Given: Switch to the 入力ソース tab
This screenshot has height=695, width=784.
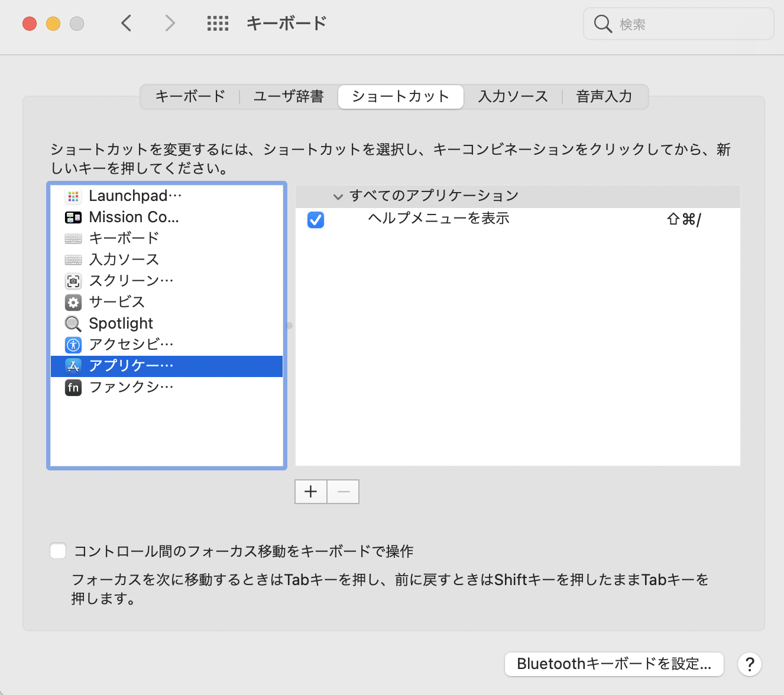Looking at the screenshot, I should tap(513, 96).
